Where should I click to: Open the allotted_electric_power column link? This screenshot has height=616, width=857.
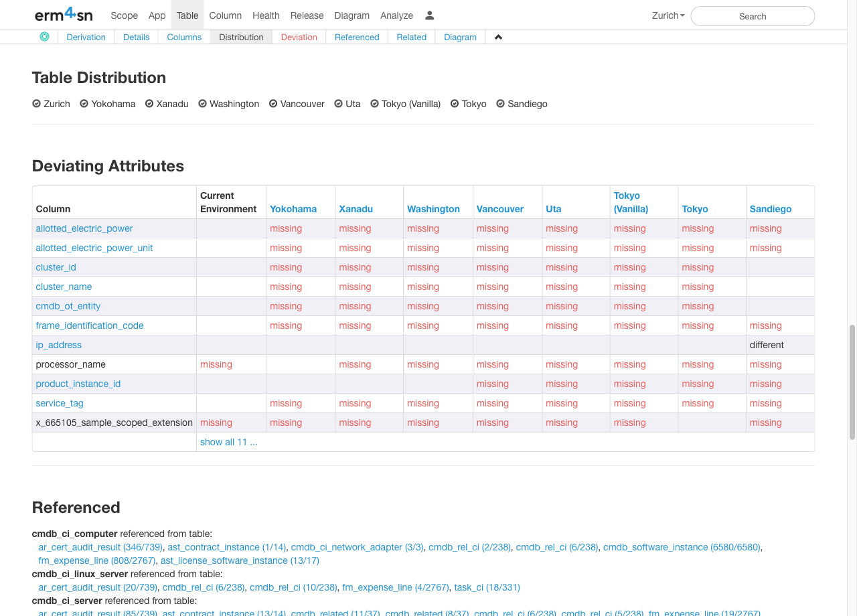click(84, 228)
